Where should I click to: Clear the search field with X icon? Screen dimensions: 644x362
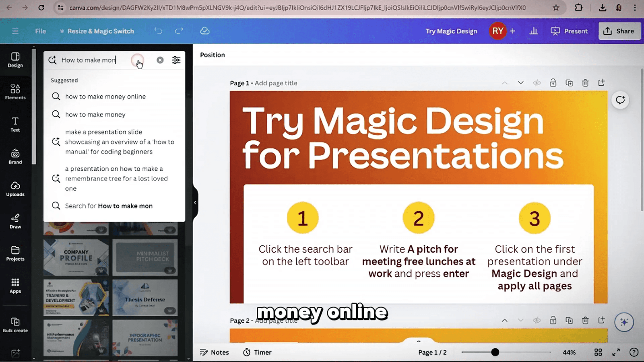click(x=160, y=60)
